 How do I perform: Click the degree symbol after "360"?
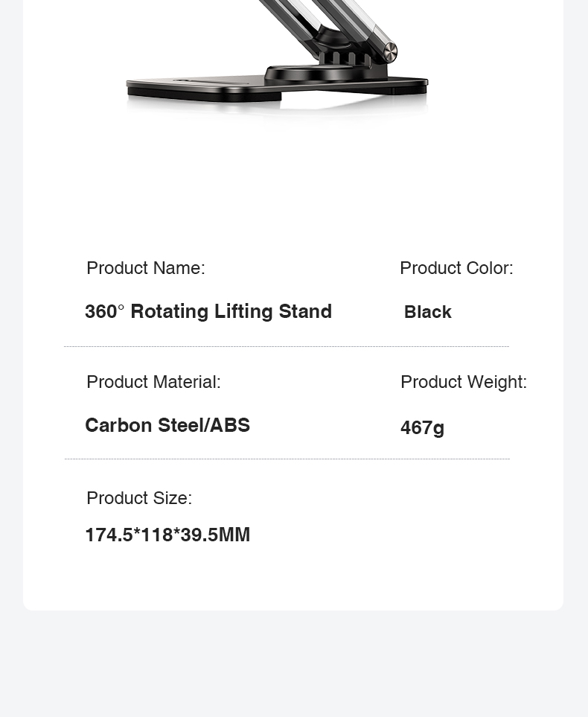(x=121, y=307)
